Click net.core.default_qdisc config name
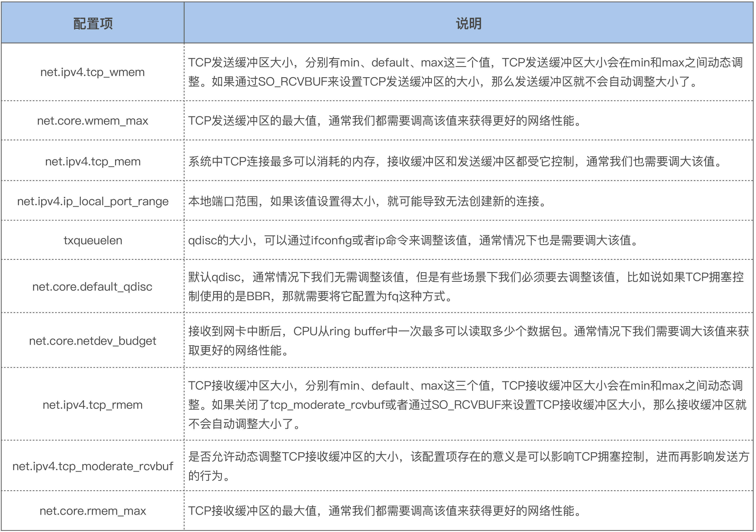This screenshot has width=756, height=532. pyautogui.click(x=93, y=287)
